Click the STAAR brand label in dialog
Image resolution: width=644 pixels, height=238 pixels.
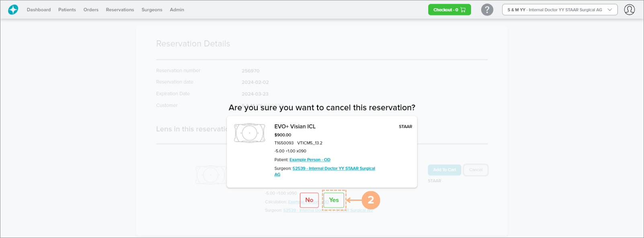point(405,126)
